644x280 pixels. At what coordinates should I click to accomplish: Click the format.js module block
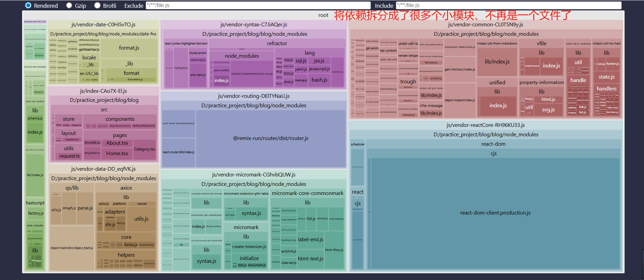click(x=129, y=48)
